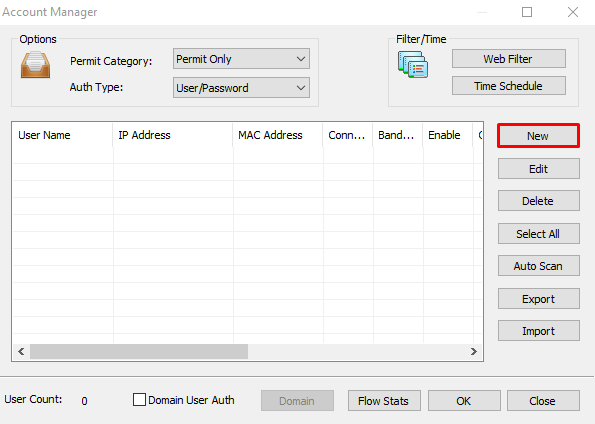This screenshot has height=424, width=595.
Task: Open the Web Filter settings
Action: 508,59
